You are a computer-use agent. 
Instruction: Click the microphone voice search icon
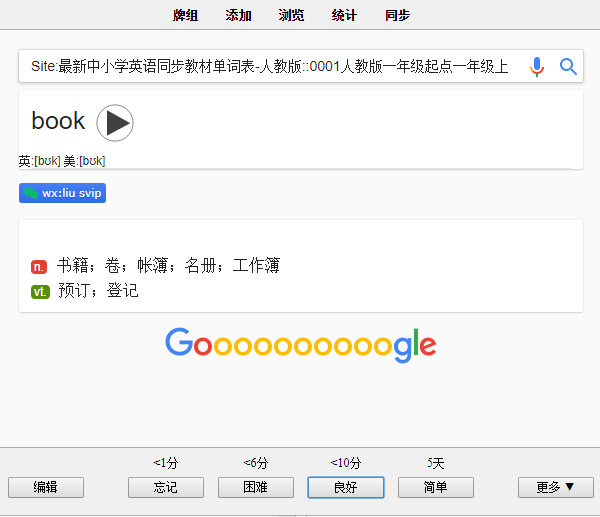click(537, 67)
